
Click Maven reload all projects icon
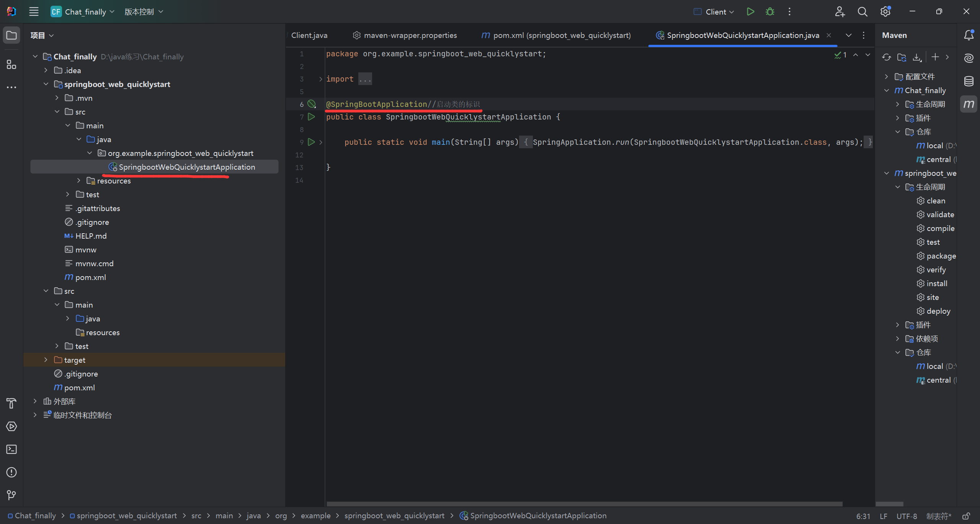point(886,57)
